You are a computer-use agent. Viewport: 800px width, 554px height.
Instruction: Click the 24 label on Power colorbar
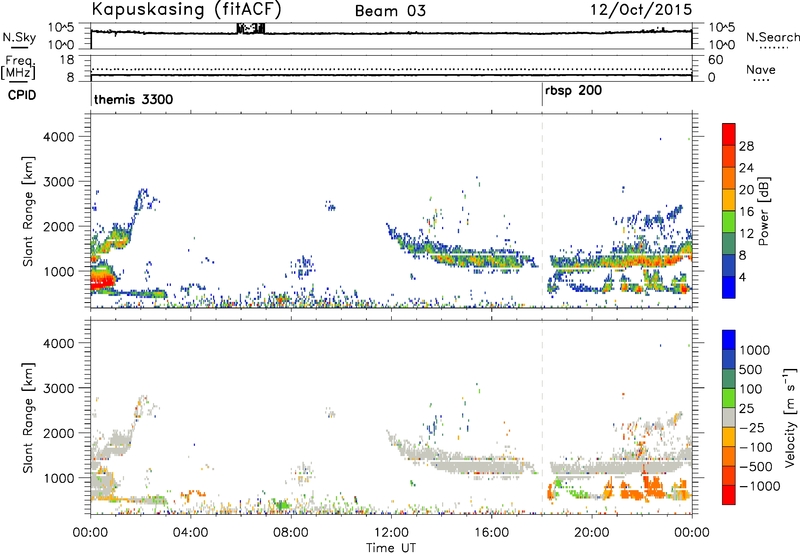tap(746, 168)
